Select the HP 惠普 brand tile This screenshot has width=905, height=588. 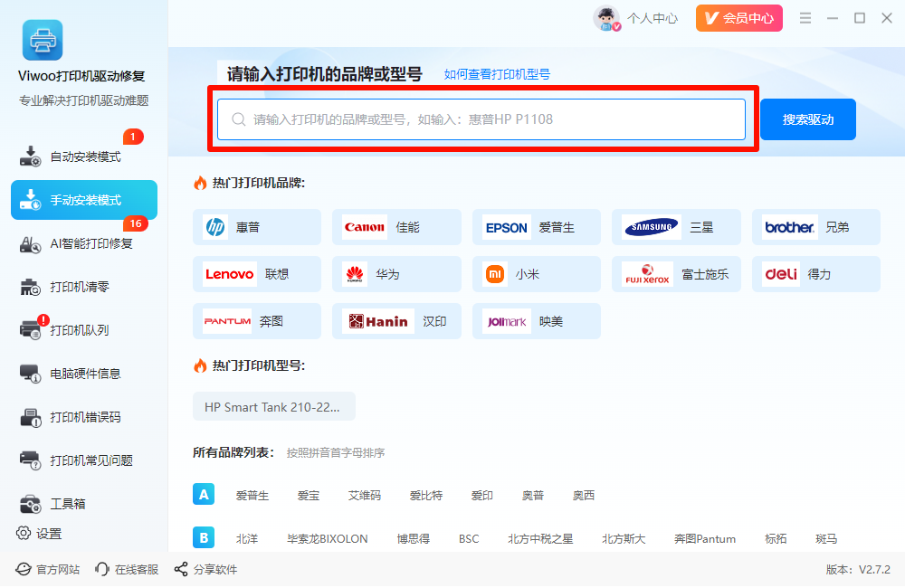pyautogui.click(x=257, y=227)
